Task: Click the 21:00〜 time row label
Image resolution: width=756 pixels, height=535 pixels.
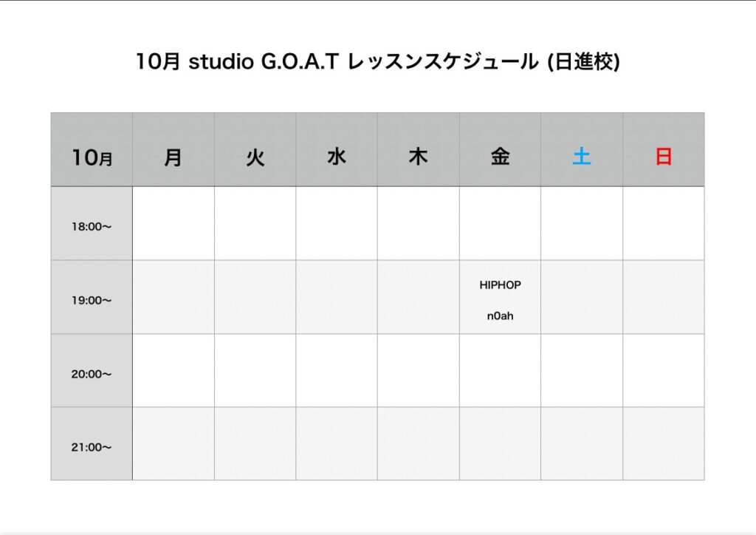Action: [92, 447]
